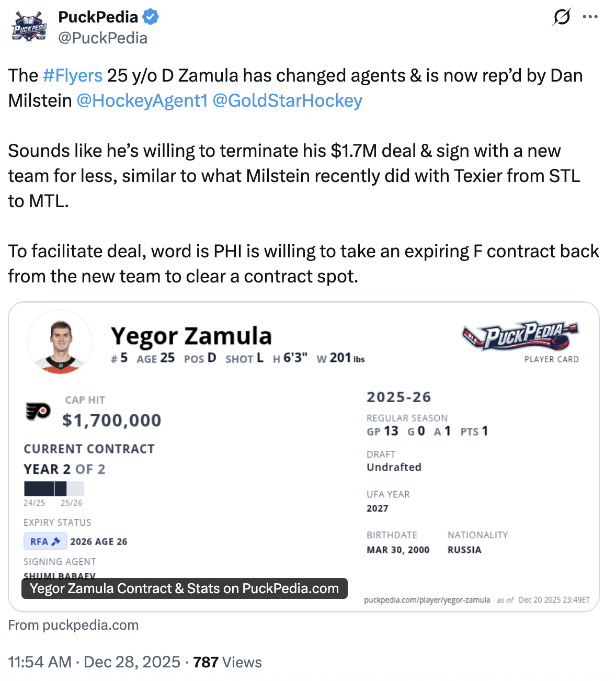Click the 11:54 AM Dec 28 timestamp
Screen dimensions: 616x681
click(x=94, y=662)
